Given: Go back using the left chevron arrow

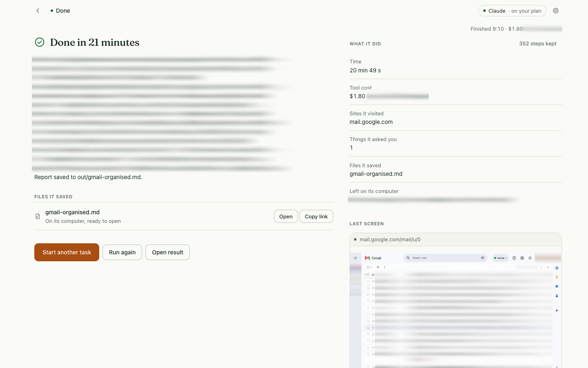Looking at the screenshot, I should [x=38, y=11].
